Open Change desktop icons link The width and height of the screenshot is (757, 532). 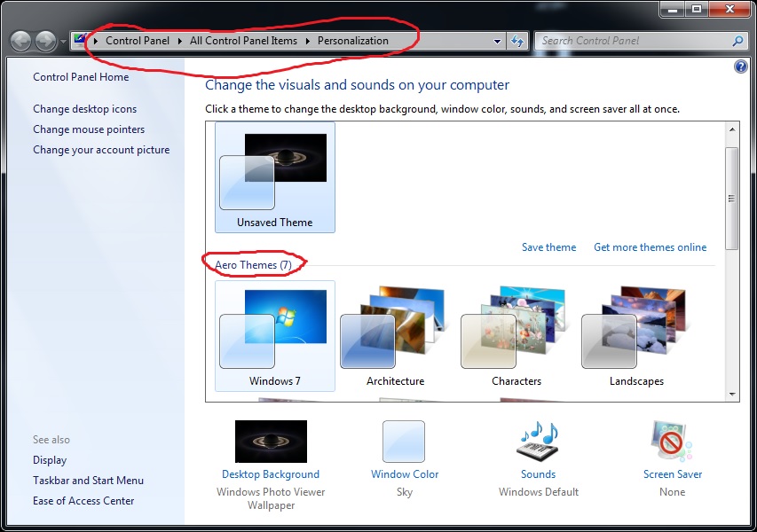click(84, 109)
